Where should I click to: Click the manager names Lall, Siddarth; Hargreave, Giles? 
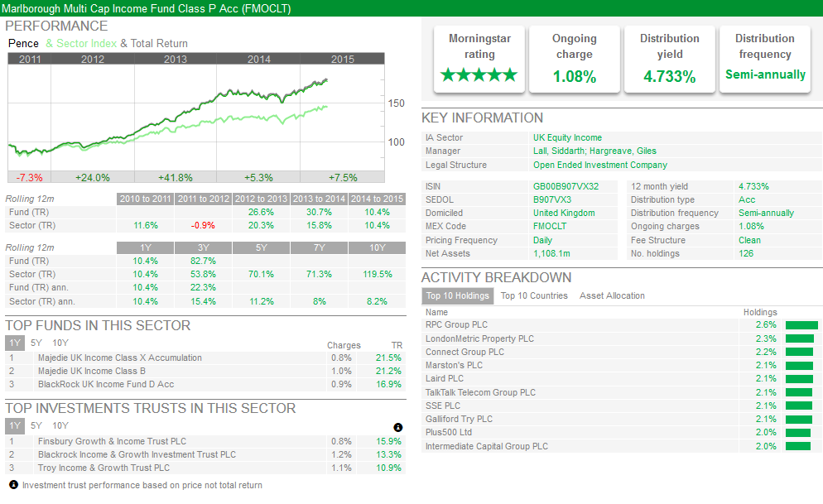(594, 151)
